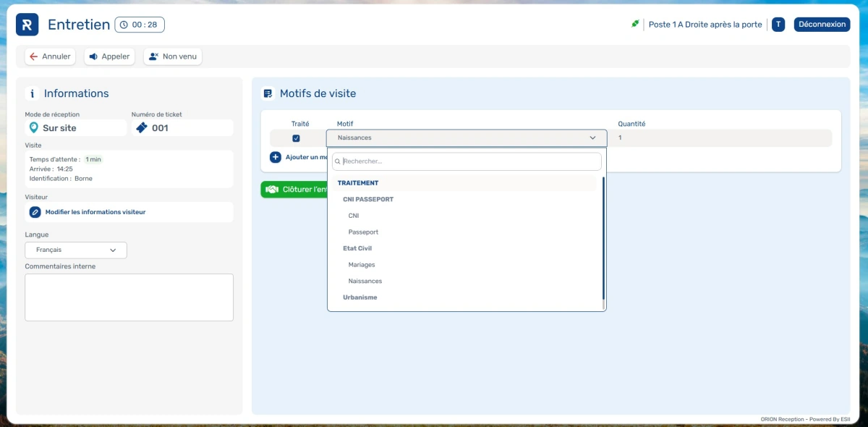Screen dimensions: 868x427
Task: Choose Passeport from the motif list
Action: coord(363,232)
